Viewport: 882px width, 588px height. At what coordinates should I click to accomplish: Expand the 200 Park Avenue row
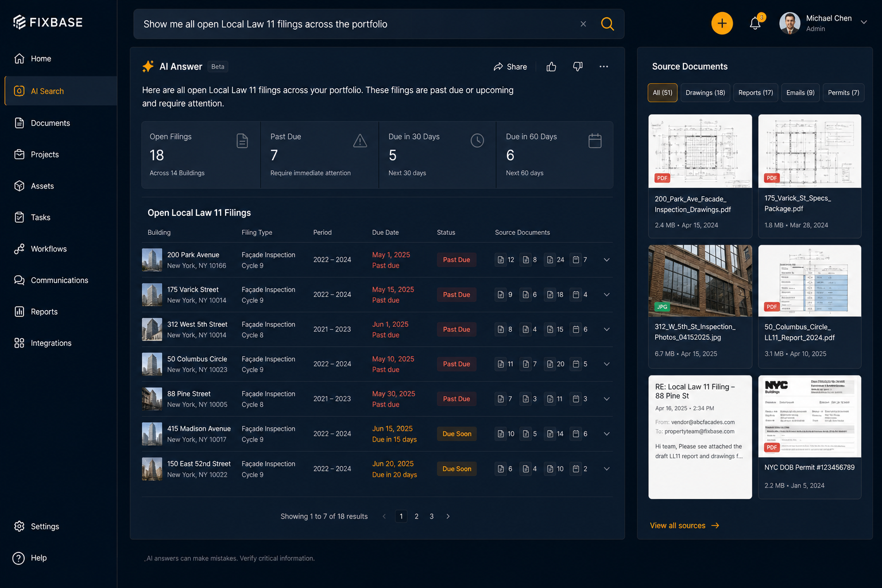(606, 260)
